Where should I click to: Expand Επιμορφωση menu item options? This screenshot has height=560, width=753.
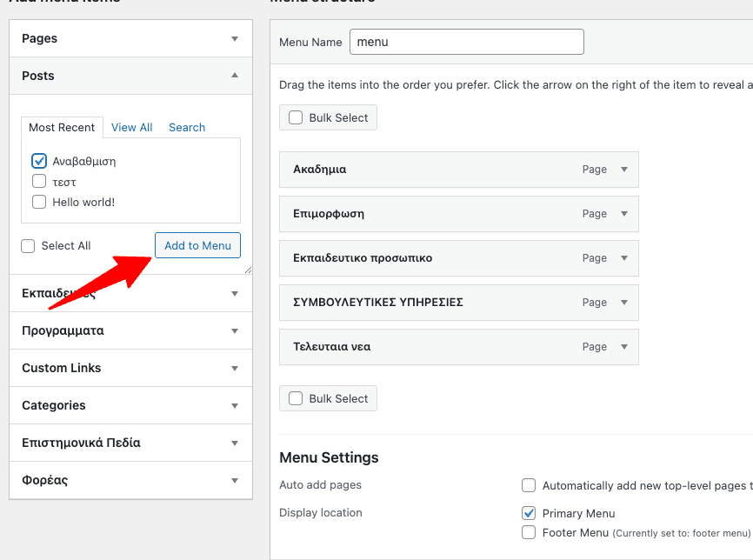pyautogui.click(x=623, y=214)
